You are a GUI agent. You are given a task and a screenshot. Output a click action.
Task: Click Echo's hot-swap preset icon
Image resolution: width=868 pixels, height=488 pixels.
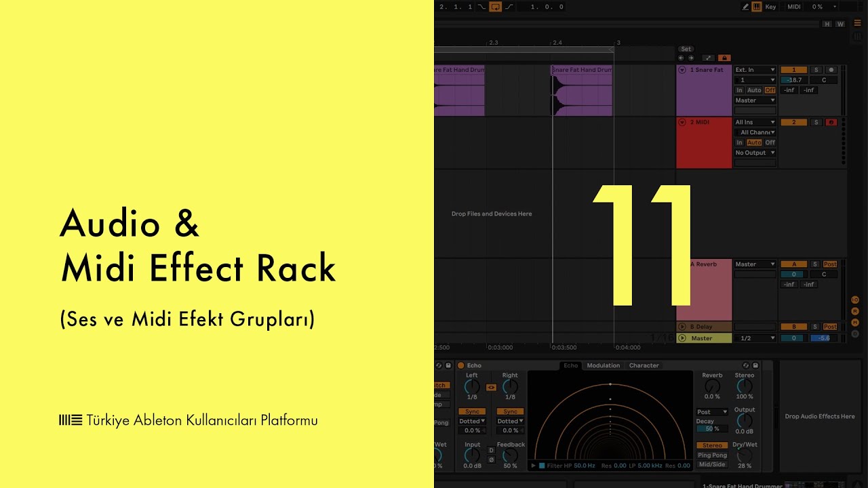(x=746, y=365)
